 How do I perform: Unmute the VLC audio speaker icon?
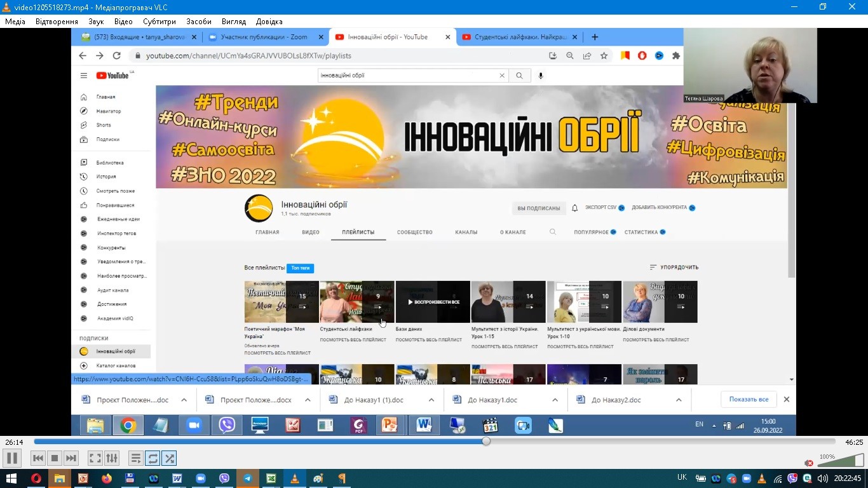point(808,463)
